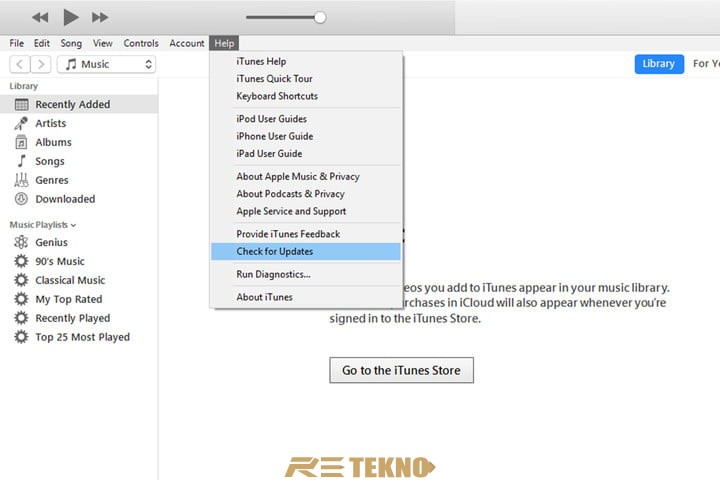Screen dimensions: 720x480
Task: Choose iTunes Quick Tour menu item
Action: click(x=306, y=79)
